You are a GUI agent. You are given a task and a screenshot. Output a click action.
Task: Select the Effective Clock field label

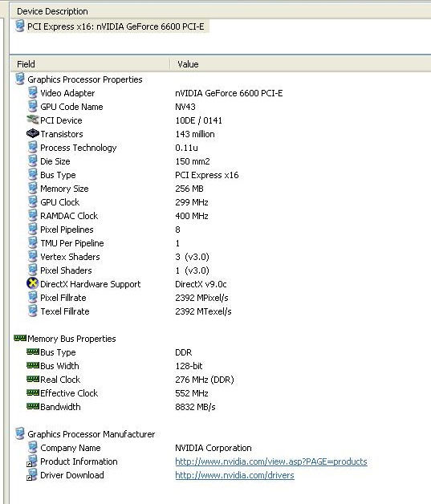pyautogui.click(x=69, y=393)
